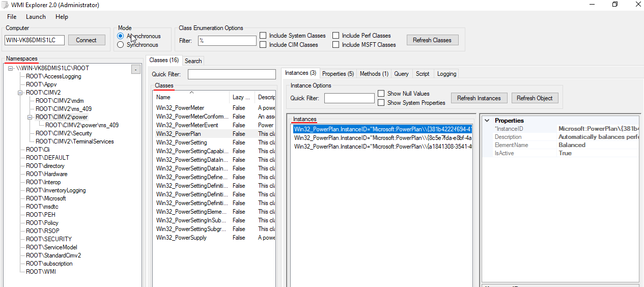The image size is (644, 287).
Task: Switch to the Search tab
Action: tap(193, 61)
